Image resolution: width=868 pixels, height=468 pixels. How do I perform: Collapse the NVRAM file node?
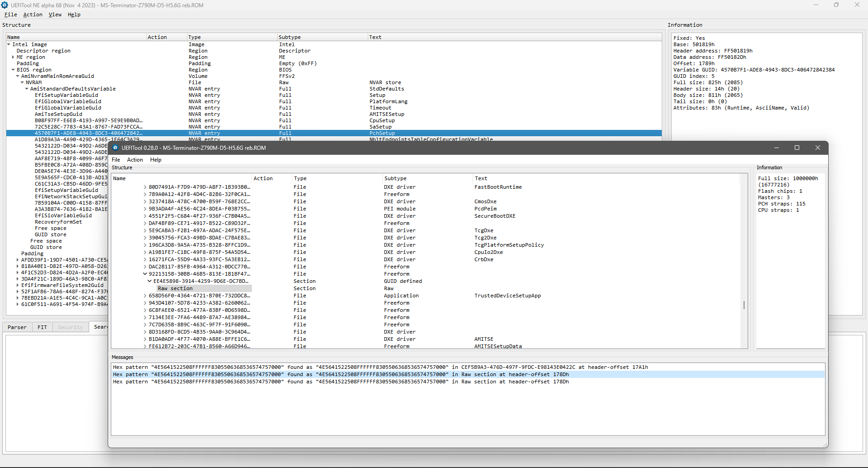pyautogui.click(x=22, y=82)
